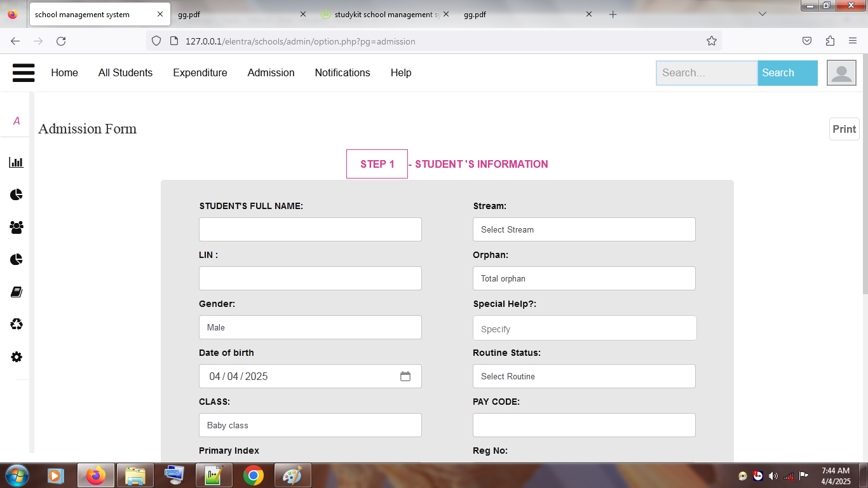Click the recycle icon in sidebar
This screenshot has width=868, height=488.
point(16,325)
